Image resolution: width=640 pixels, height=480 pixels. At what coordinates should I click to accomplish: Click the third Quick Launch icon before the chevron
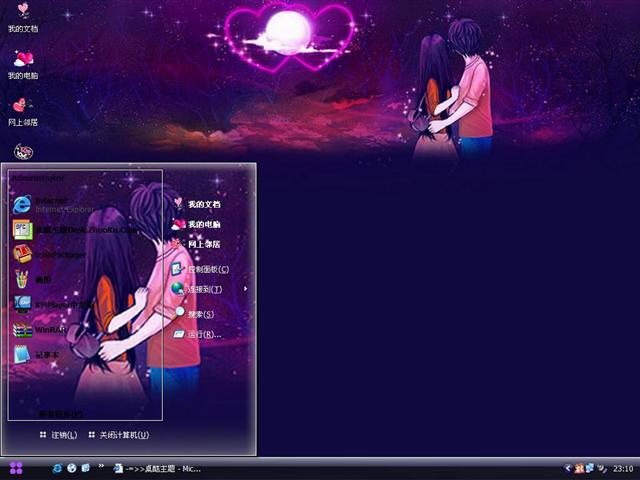point(85,468)
